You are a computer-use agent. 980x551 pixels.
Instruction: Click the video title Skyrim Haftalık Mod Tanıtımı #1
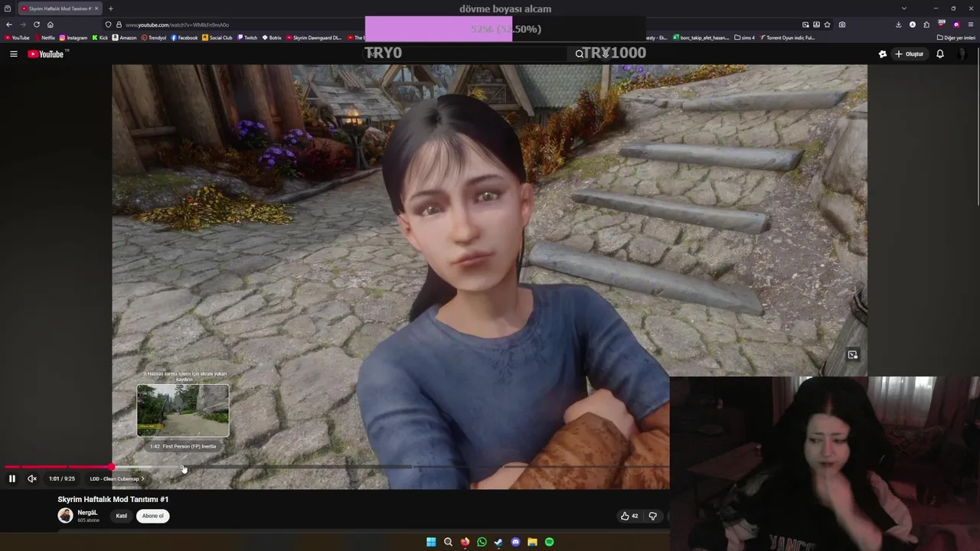[113, 499]
